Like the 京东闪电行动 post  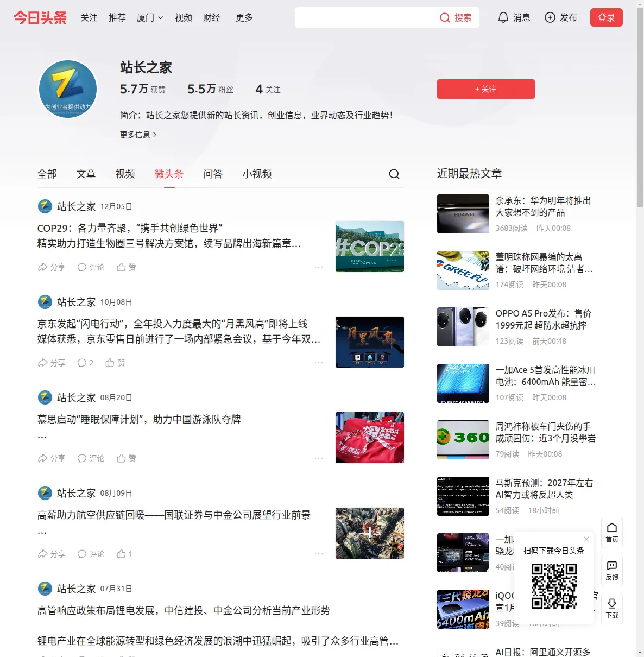point(115,363)
